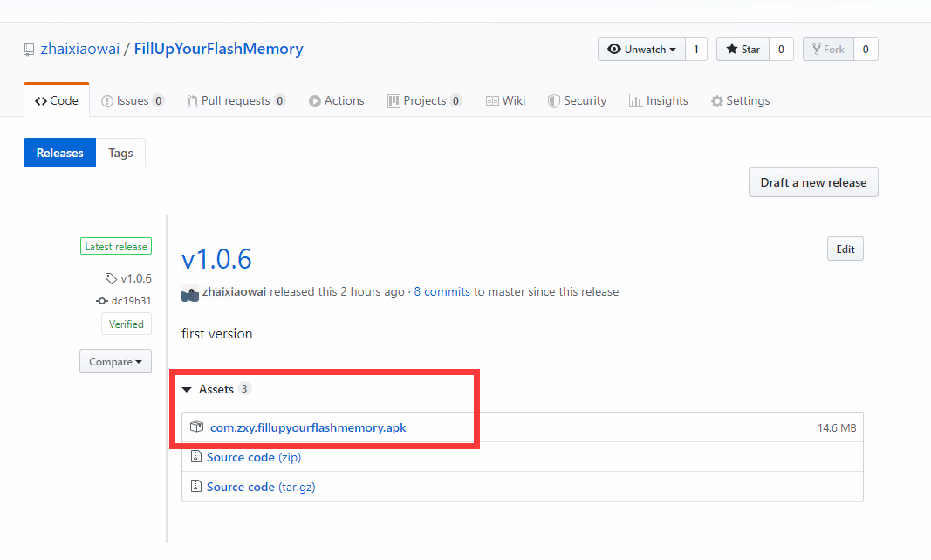931x560 pixels.
Task: Click the "first version" release note
Action: (216, 334)
